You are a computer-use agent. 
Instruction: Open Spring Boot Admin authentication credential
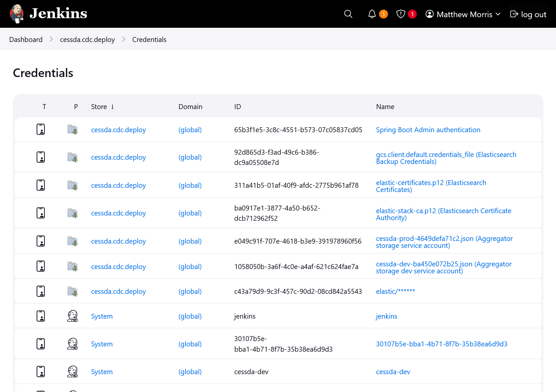point(428,130)
